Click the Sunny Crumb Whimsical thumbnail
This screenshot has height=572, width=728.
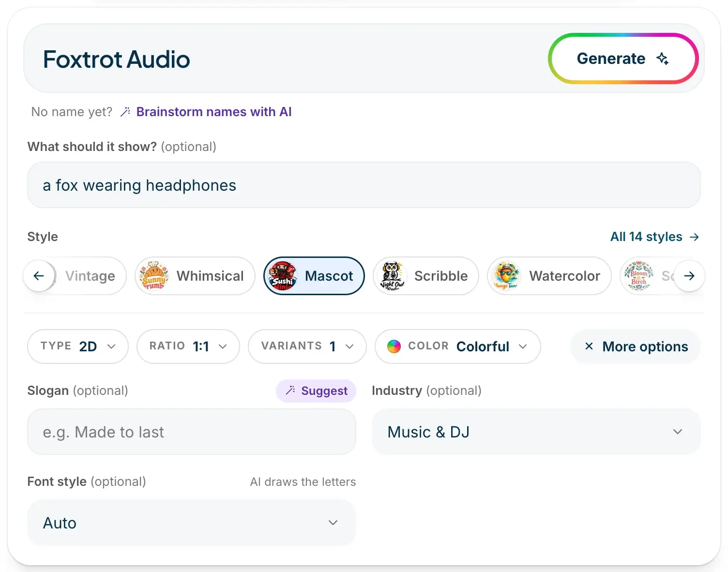(x=154, y=276)
